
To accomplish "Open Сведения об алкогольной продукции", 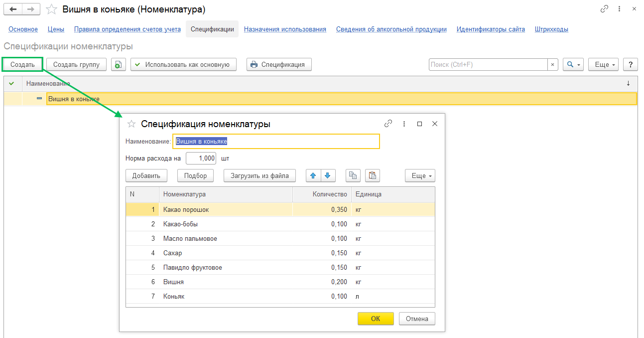I will (x=391, y=29).
